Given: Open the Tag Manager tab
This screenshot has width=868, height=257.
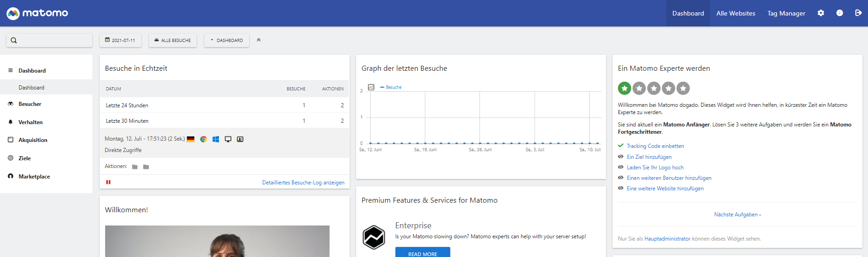Looking at the screenshot, I should point(786,13).
